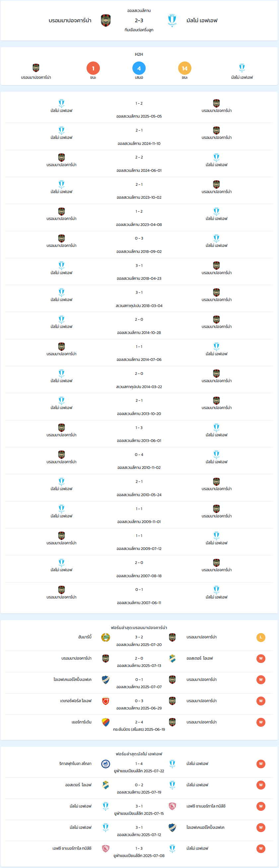Click the blue circle showing 4 draws
279x868 pixels.
[x=139, y=68]
